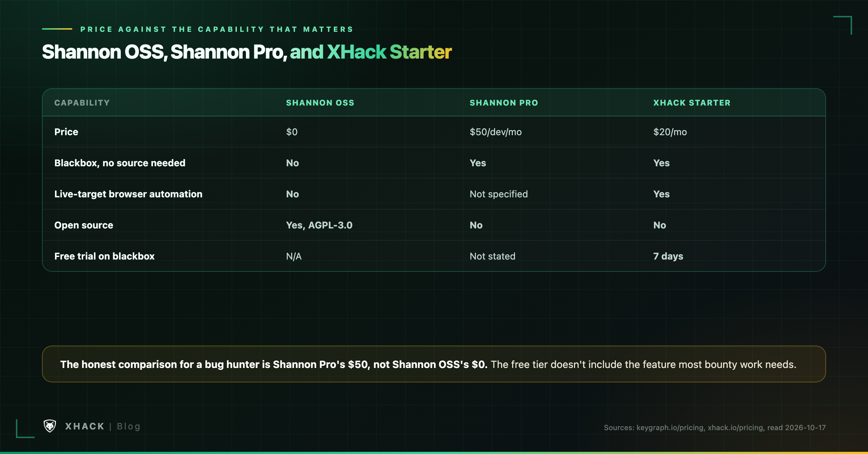Click Shannon Pro No in Open source row

pos(476,225)
